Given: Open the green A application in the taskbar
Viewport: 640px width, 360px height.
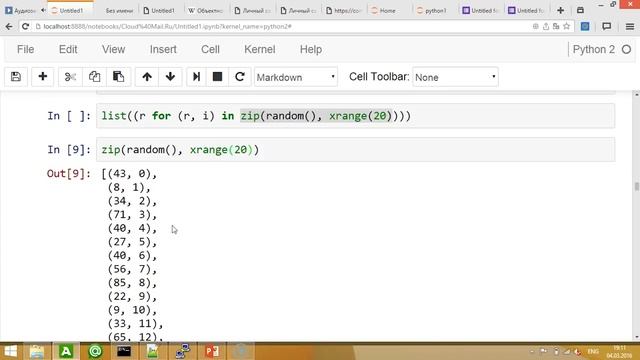Looking at the screenshot, I should [66, 351].
